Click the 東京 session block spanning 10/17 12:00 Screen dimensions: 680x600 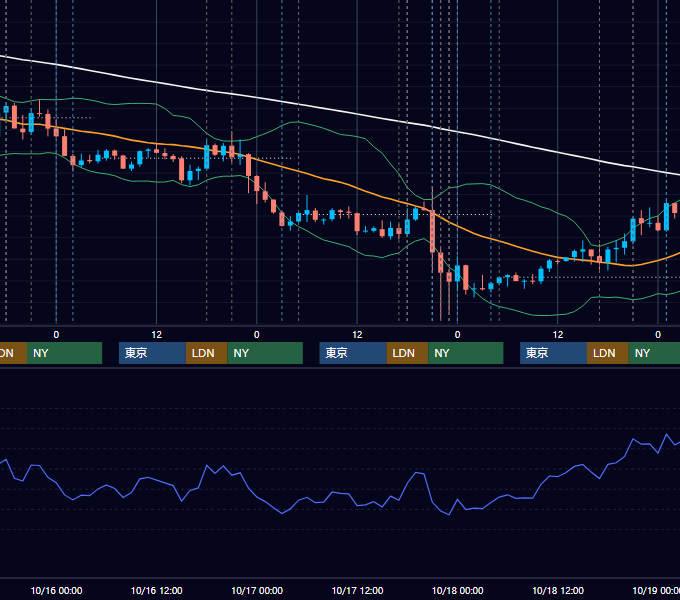tap(353, 353)
